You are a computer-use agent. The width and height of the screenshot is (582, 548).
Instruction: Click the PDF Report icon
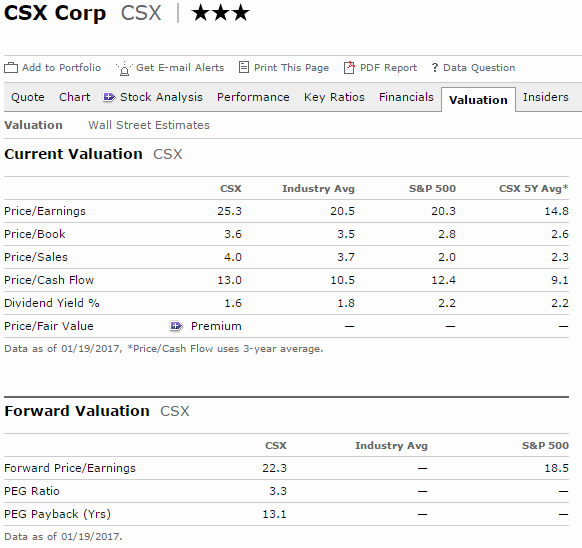pyautogui.click(x=349, y=68)
